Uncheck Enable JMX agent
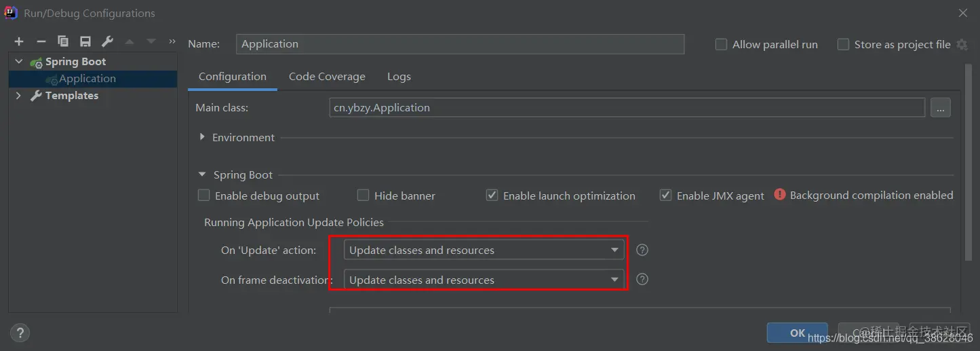This screenshot has width=980, height=351. coord(665,196)
